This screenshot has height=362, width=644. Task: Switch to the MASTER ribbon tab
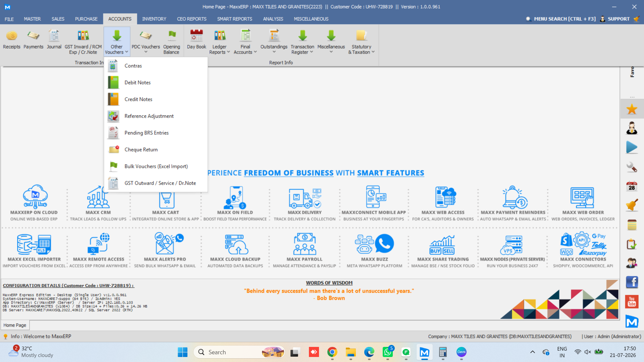pyautogui.click(x=32, y=19)
